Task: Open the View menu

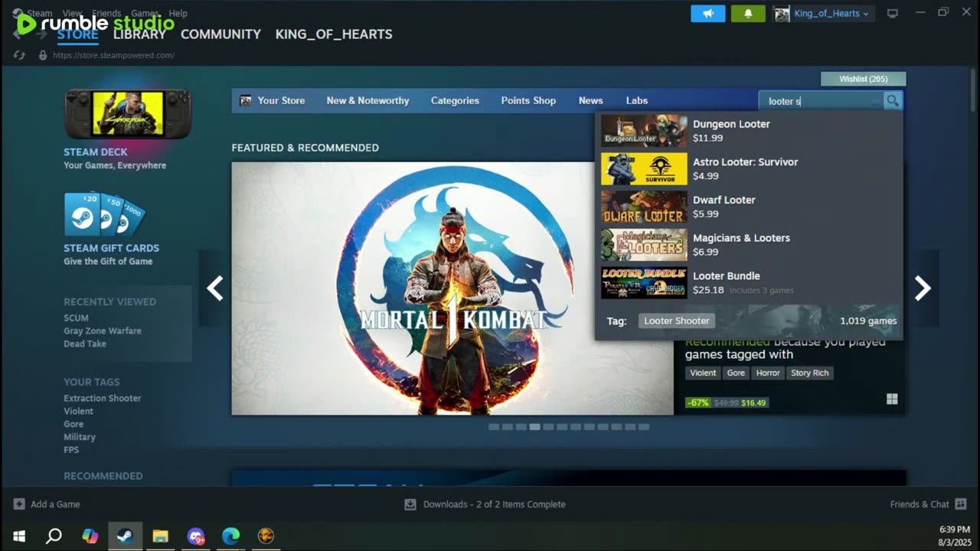Action: coord(72,13)
